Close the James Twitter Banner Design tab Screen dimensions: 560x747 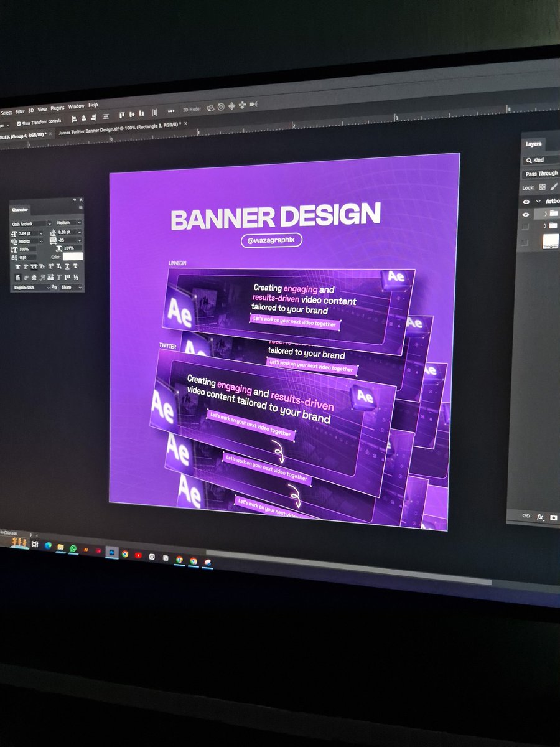pyautogui.click(x=185, y=123)
